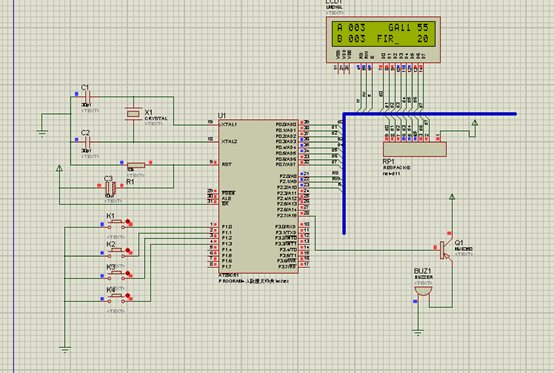This screenshot has height=373, width=554.
Task: Click the BUZ1 buzzer component
Action: (x=423, y=292)
